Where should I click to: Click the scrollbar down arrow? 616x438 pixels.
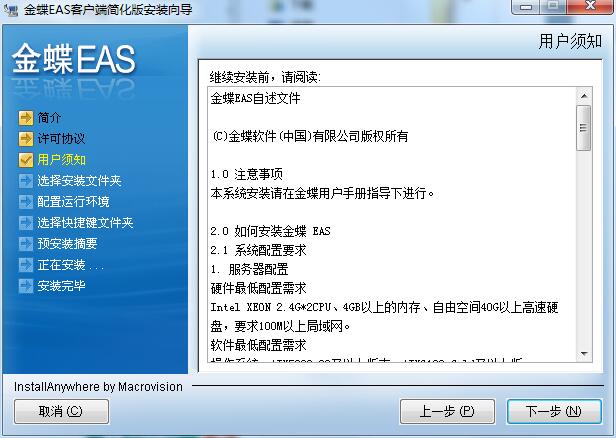[584, 354]
